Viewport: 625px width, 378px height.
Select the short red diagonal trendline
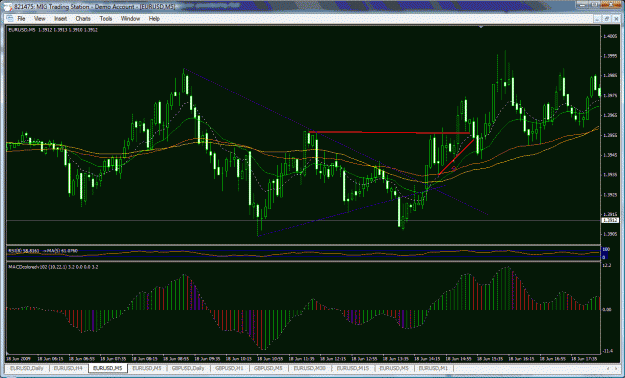456,157
